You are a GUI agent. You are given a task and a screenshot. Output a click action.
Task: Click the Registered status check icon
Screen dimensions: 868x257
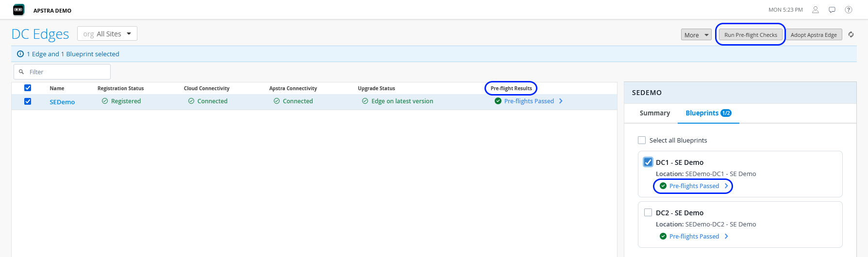[x=105, y=101]
